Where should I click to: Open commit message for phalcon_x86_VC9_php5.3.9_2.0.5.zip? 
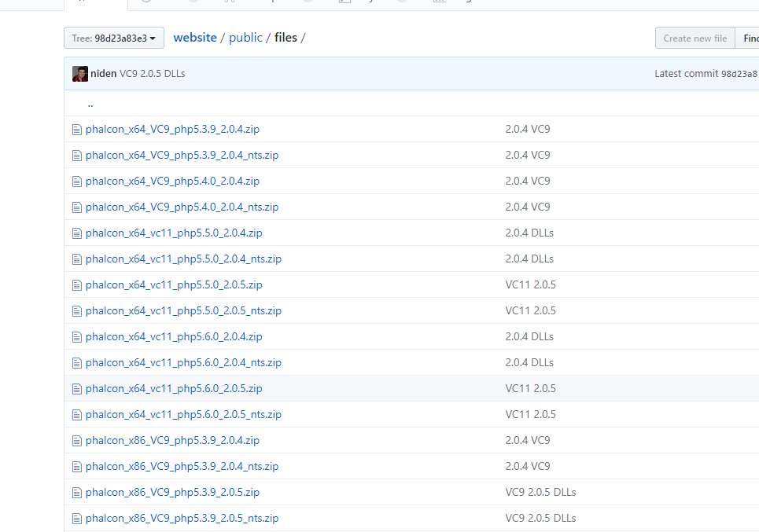click(x=540, y=493)
